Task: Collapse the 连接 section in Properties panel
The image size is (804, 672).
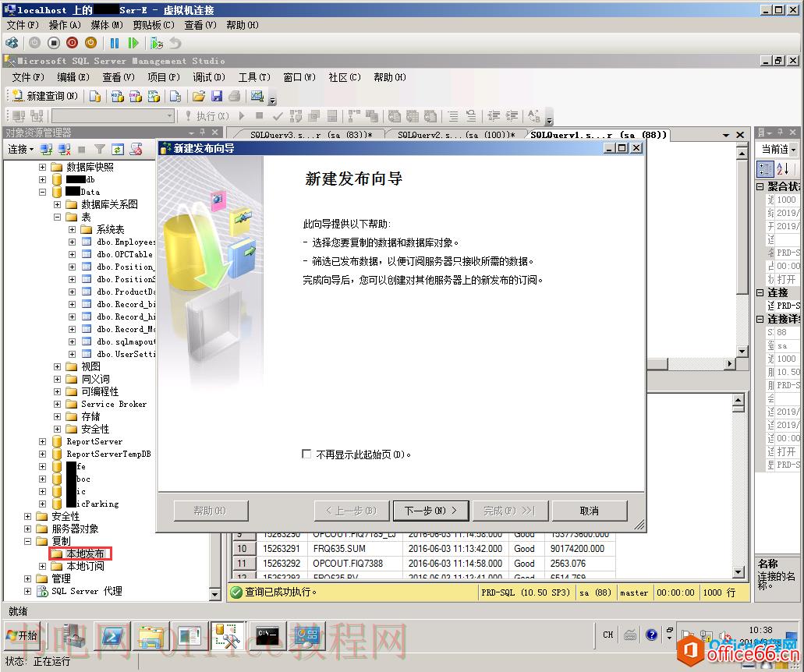Action: pos(760,292)
